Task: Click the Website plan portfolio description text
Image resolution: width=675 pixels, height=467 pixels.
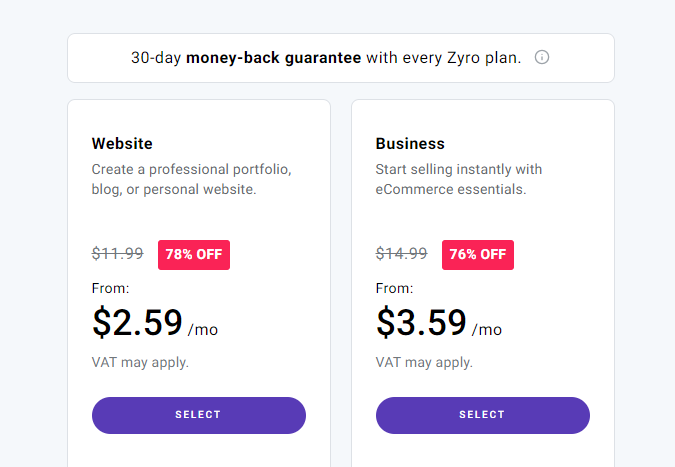Action: click(x=191, y=179)
